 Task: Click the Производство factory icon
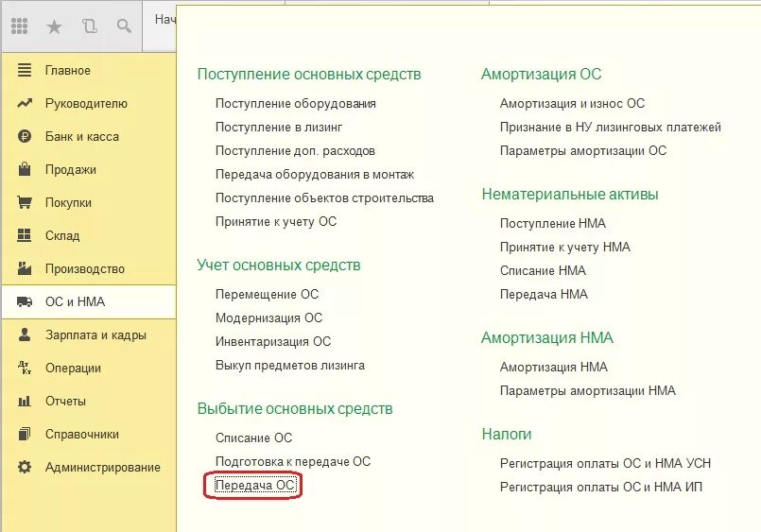click(x=25, y=268)
